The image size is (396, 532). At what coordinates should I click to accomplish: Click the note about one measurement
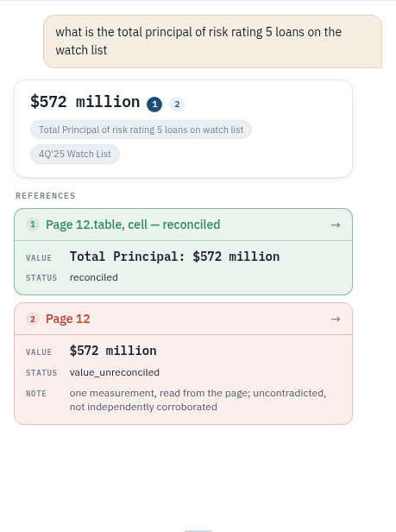[x=198, y=400]
